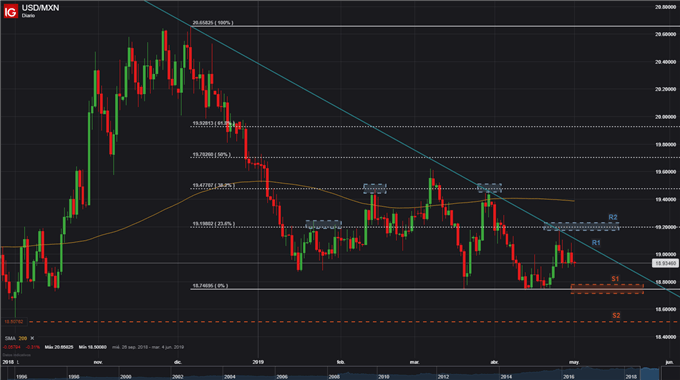Click the 18.74695 (0%) Fibonacci label
Viewport: 680px width, 380px height.
click(210, 286)
